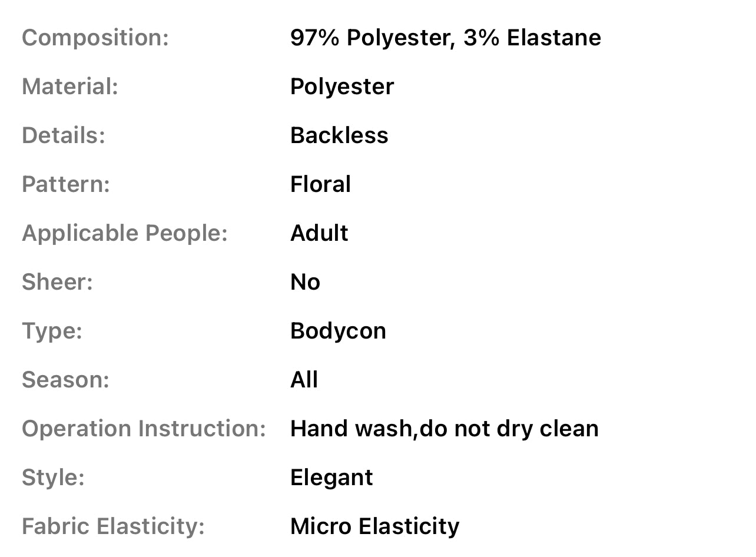Click the Details label

[x=64, y=135]
